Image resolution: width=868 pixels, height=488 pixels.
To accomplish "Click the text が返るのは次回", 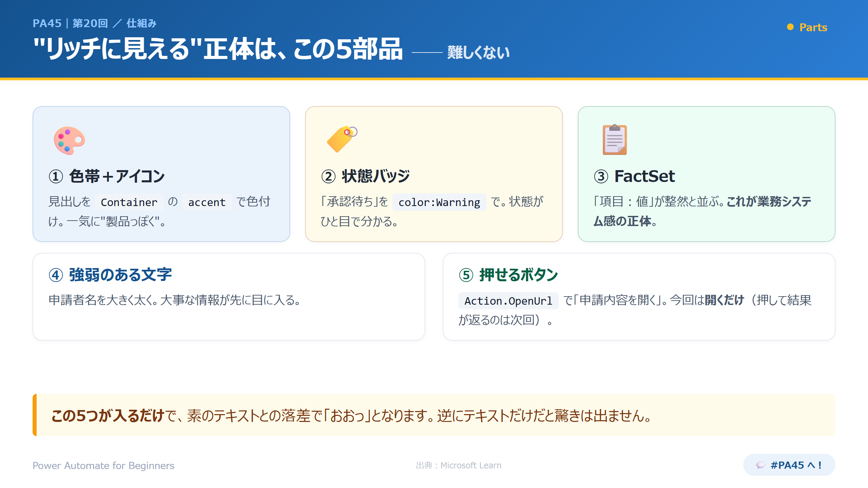I will tap(496, 320).
